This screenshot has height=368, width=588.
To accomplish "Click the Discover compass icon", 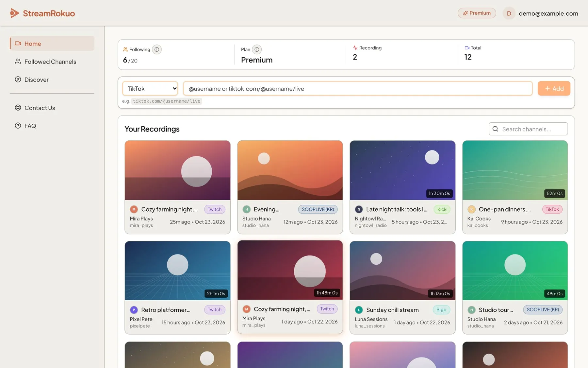I will pyautogui.click(x=18, y=79).
